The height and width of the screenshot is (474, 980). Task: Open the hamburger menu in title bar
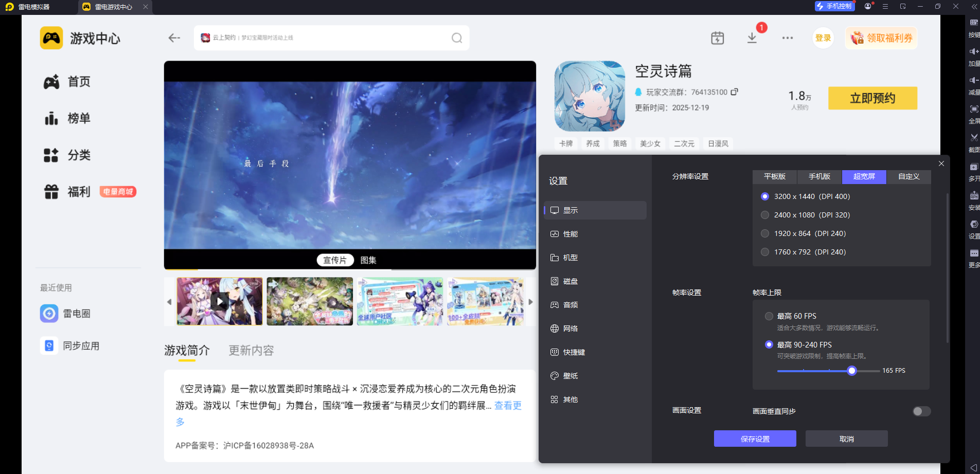click(885, 7)
